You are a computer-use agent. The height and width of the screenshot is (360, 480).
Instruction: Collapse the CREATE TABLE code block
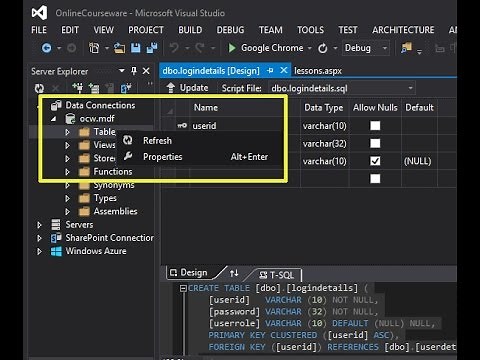point(183,288)
